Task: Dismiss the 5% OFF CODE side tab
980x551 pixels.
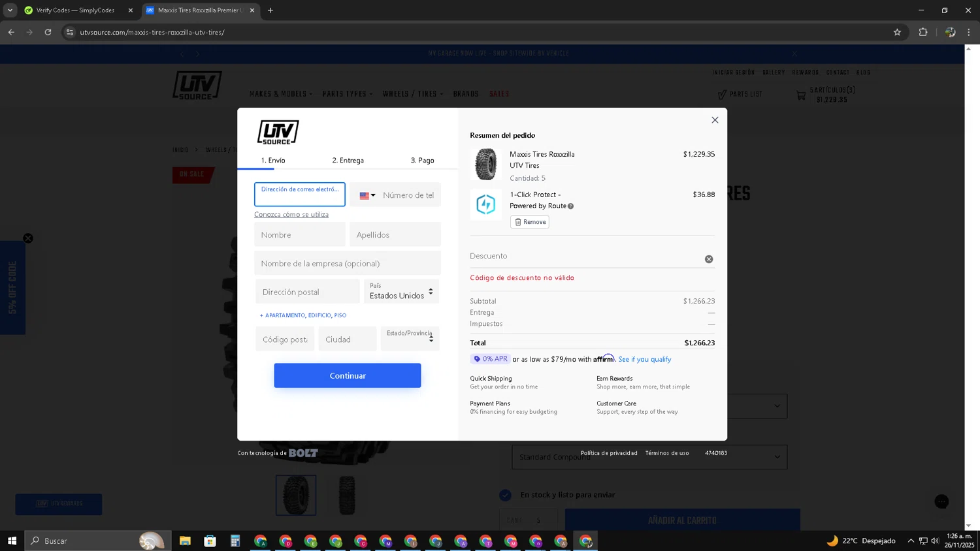Action: click(x=28, y=238)
